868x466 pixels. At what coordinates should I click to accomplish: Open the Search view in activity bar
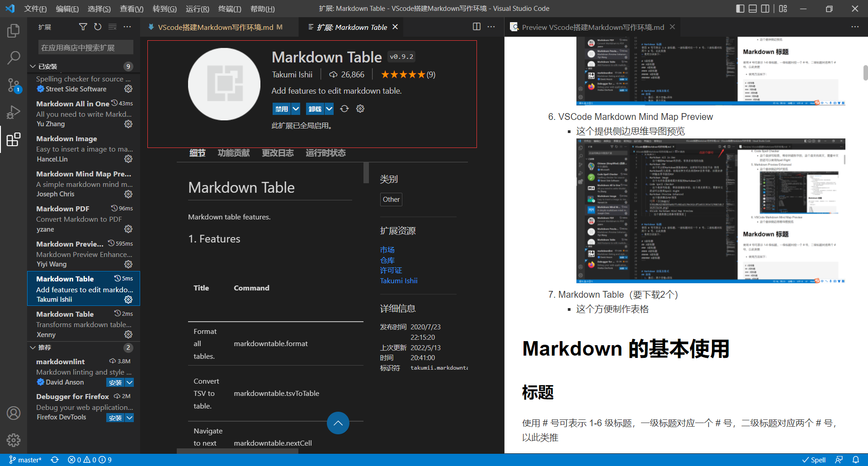point(14,57)
